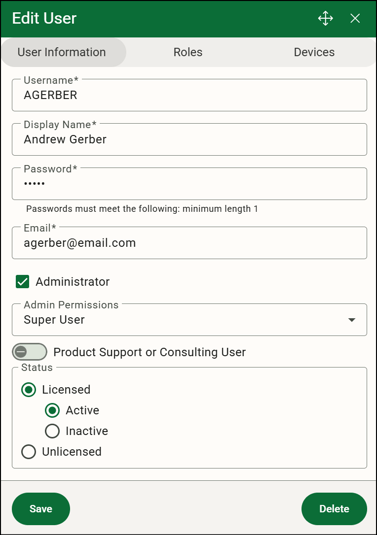Delete this user with Delete button
Viewport: 377px width, 535px height.
pyautogui.click(x=334, y=509)
